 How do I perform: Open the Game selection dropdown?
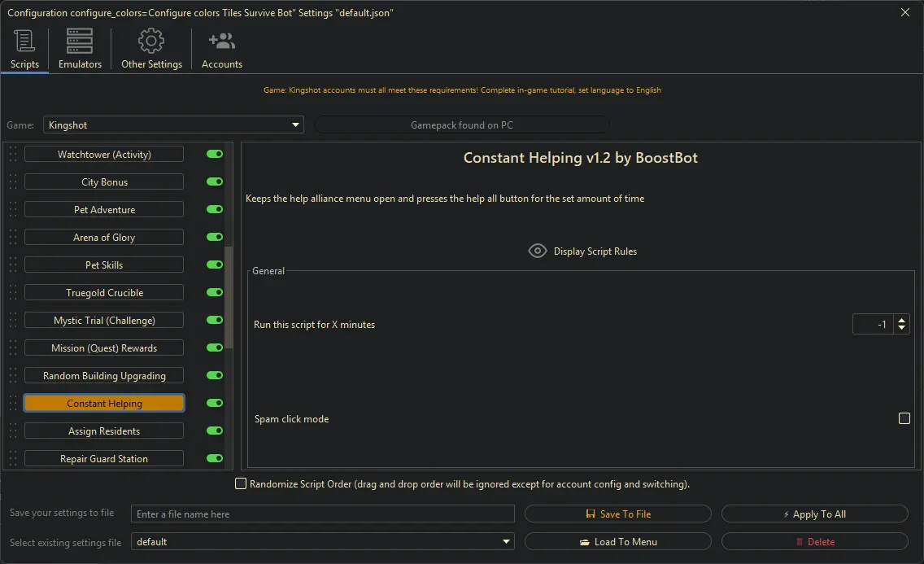click(x=294, y=125)
